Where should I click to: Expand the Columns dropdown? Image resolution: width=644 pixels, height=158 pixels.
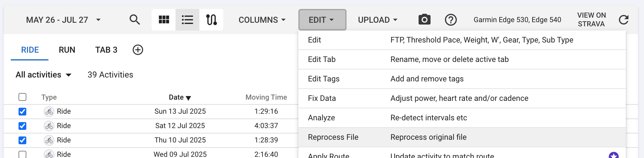coord(262,20)
